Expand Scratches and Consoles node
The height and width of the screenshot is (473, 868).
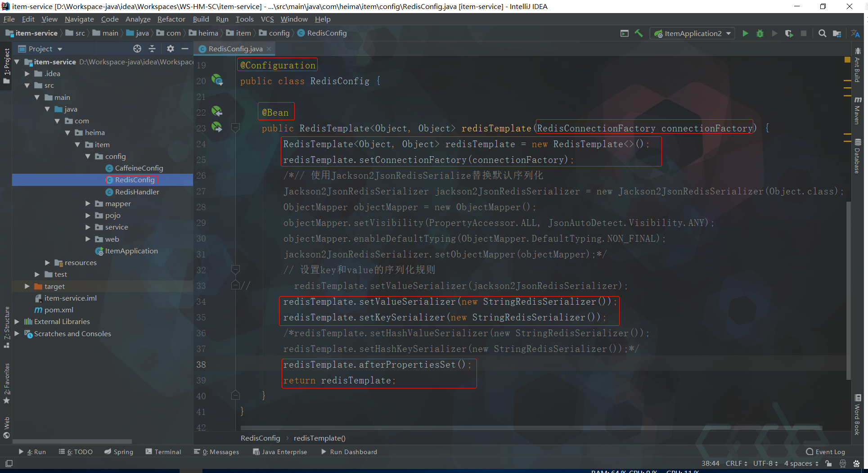(17, 333)
